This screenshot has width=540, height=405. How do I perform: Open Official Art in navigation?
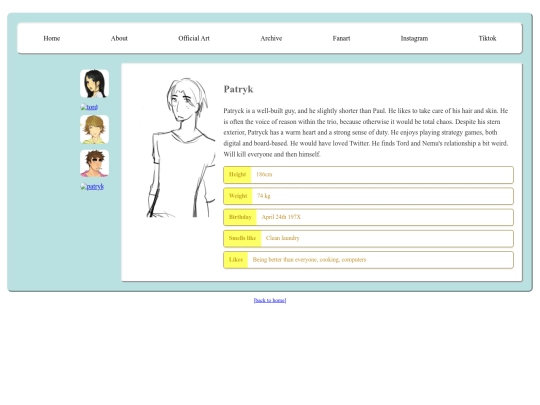[x=194, y=38]
